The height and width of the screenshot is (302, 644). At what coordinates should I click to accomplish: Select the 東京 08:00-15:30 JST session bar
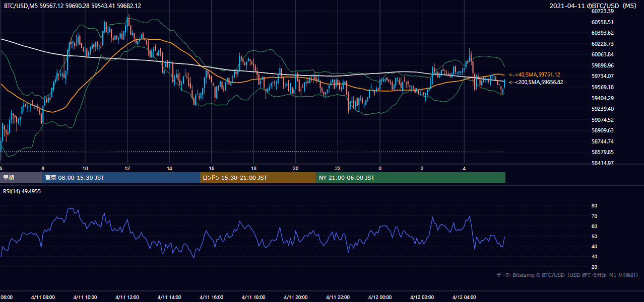coord(121,178)
